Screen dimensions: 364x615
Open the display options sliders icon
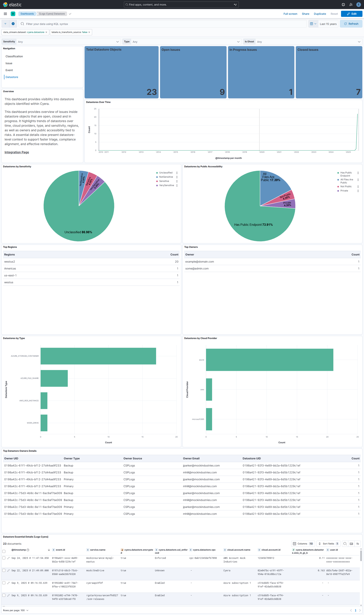(x=358, y=543)
